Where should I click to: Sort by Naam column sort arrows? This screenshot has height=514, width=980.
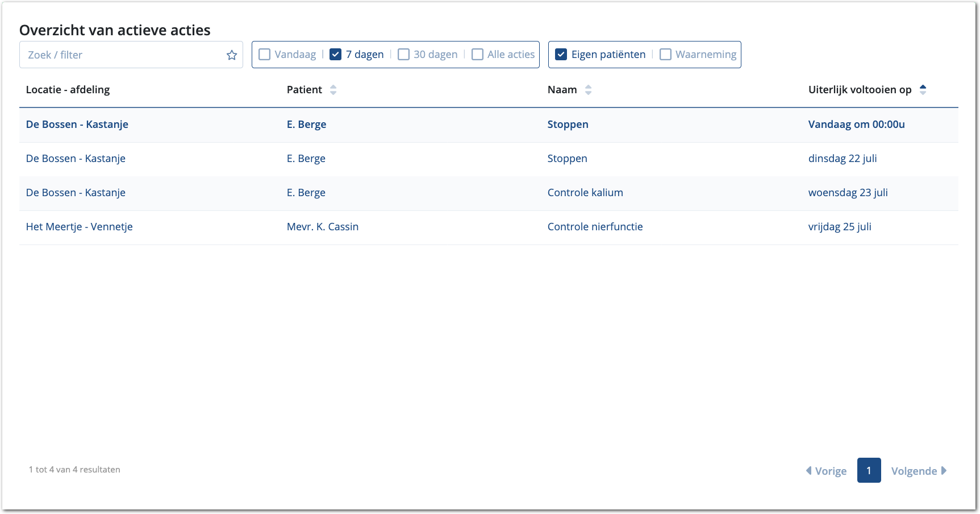pyautogui.click(x=588, y=90)
